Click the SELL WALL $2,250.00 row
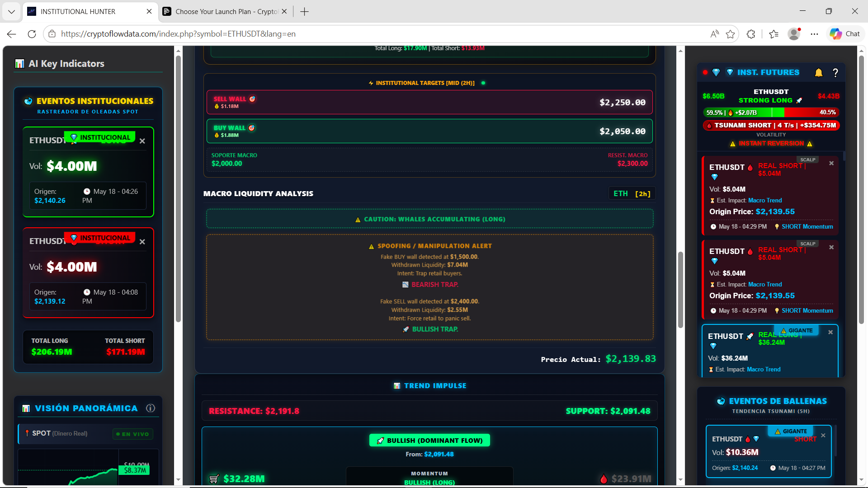868x488 pixels. pyautogui.click(x=429, y=103)
